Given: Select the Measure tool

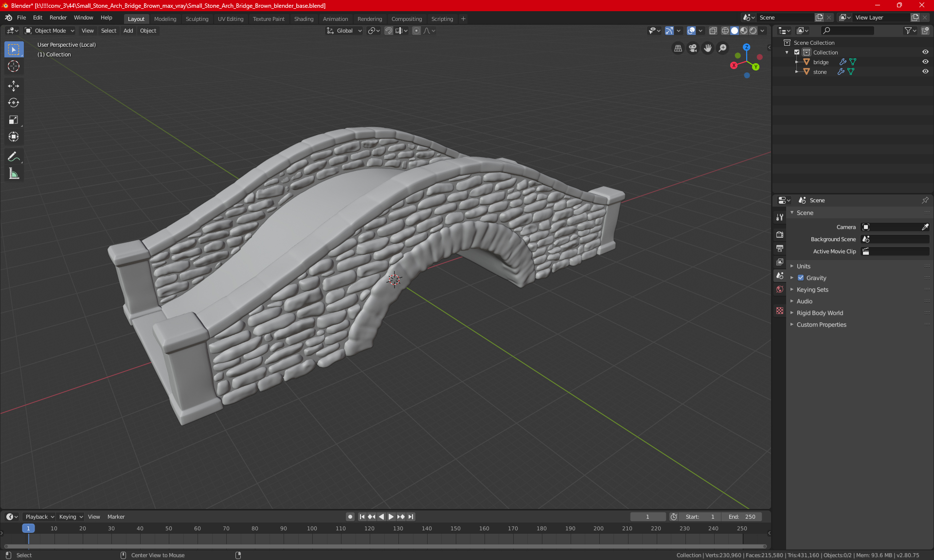Looking at the screenshot, I should [14, 174].
